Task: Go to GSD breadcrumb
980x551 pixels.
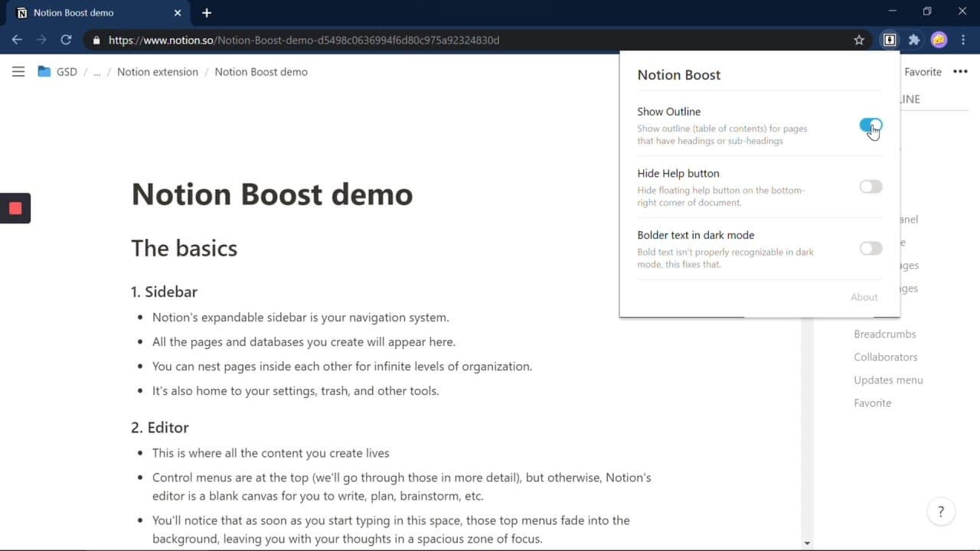Action: click(x=67, y=72)
